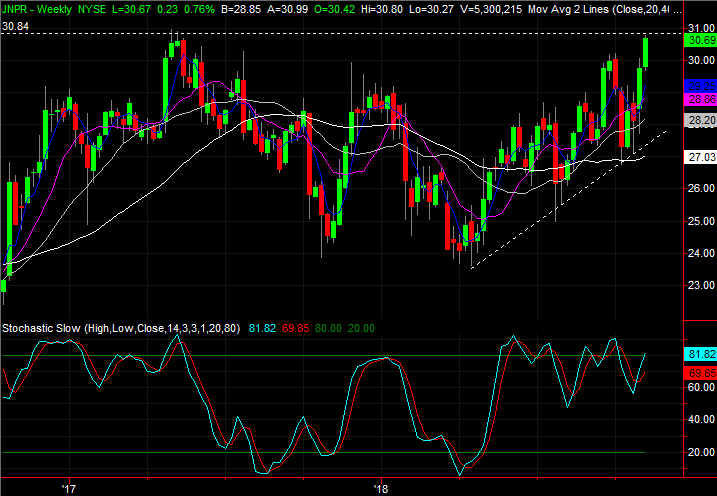The image size is (717, 496).
Task: Click the 23.00 price axis label
Action: click(698, 285)
